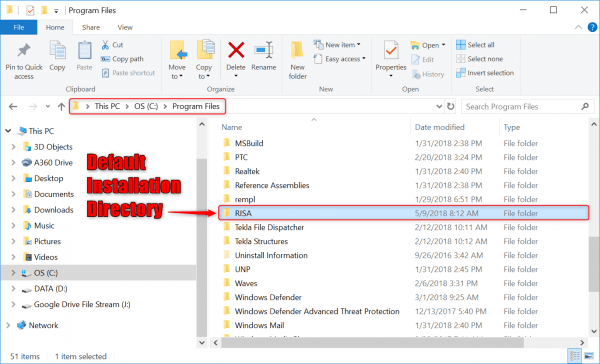Open Explorer help question mark icon
The width and height of the screenshot is (600, 364).
[x=592, y=27]
